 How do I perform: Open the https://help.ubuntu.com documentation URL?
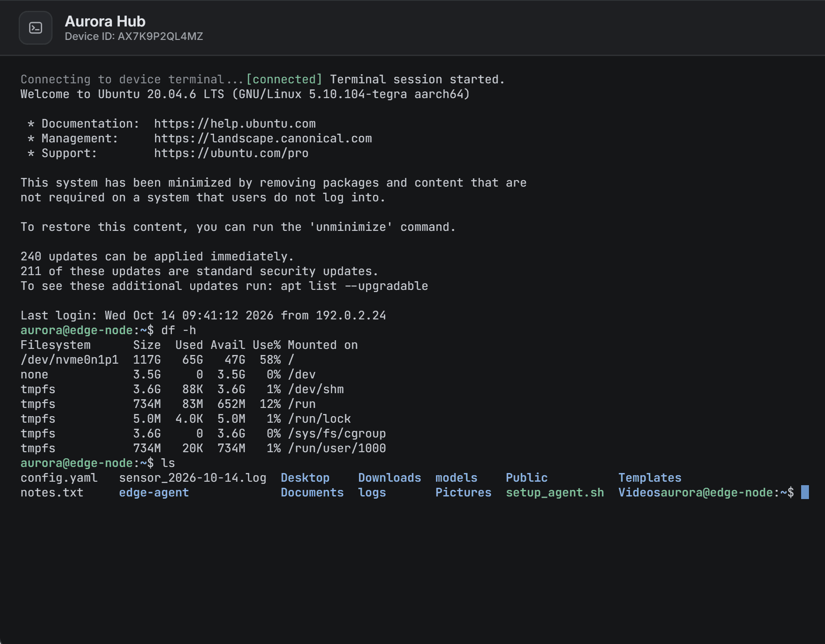coord(235,124)
